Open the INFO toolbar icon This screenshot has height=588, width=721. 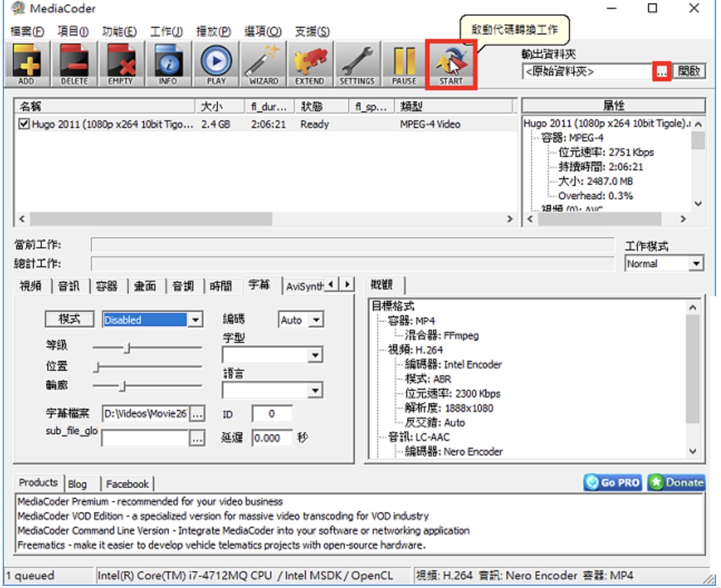coord(168,64)
